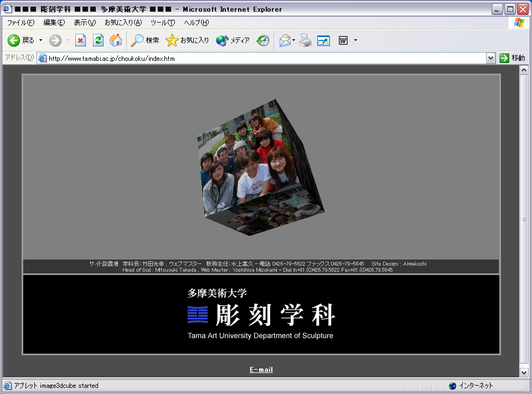
Task: Open the 編集(E) menu
Action: [54, 23]
